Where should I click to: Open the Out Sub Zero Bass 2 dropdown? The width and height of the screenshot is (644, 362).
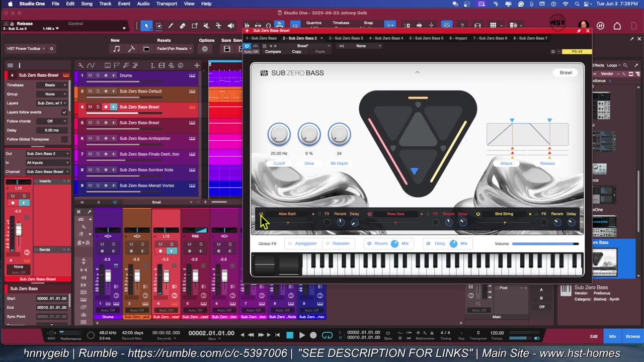point(48,153)
